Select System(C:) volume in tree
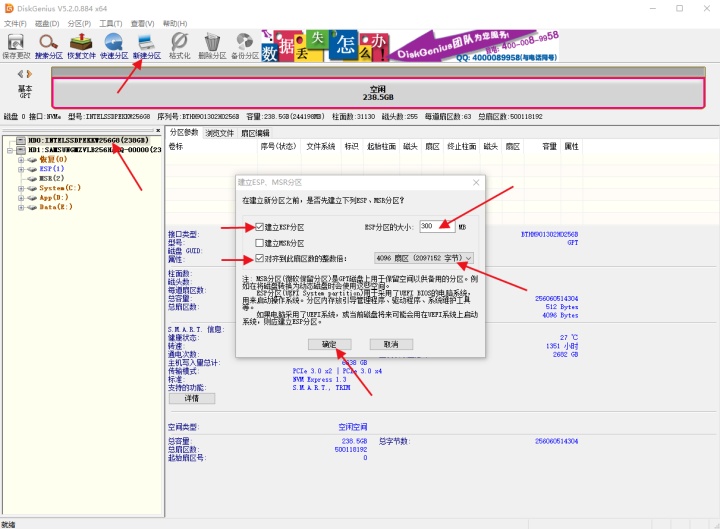The image size is (720, 529). coord(60,188)
